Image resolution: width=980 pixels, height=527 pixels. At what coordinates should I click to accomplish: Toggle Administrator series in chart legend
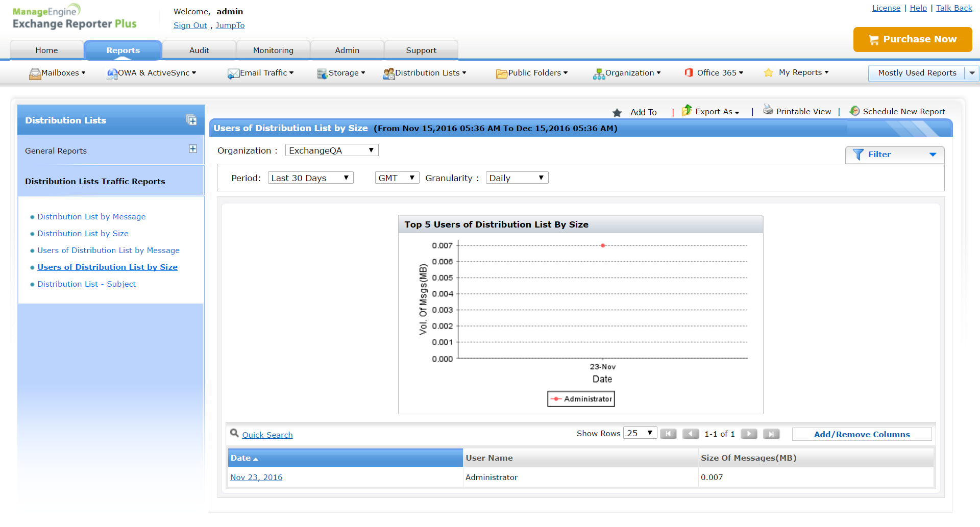point(581,399)
